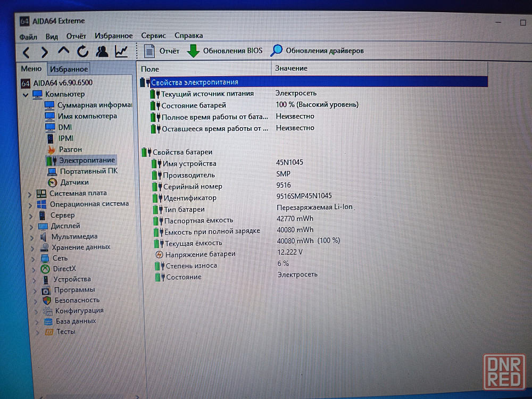Click the Поле column header
The image size is (532, 399).
coord(205,69)
